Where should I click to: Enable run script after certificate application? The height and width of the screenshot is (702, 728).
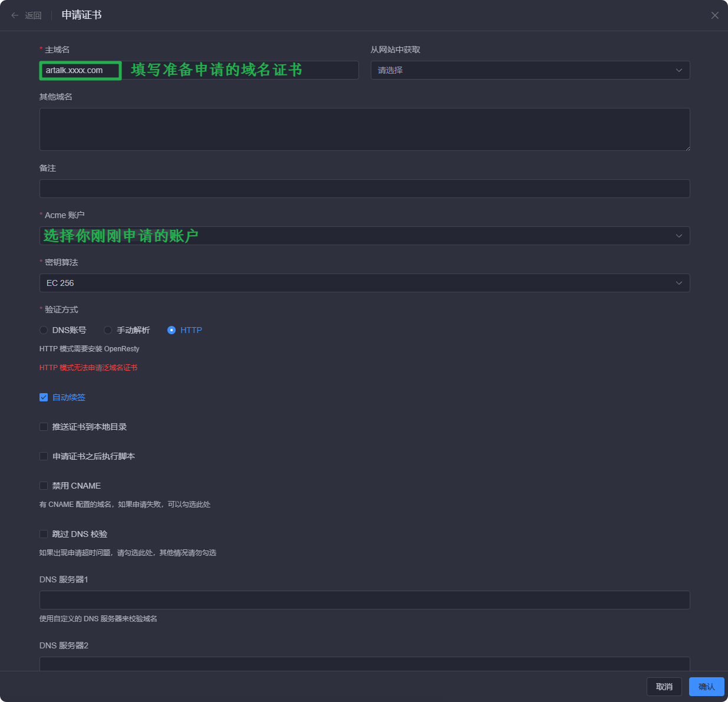[x=44, y=456]
